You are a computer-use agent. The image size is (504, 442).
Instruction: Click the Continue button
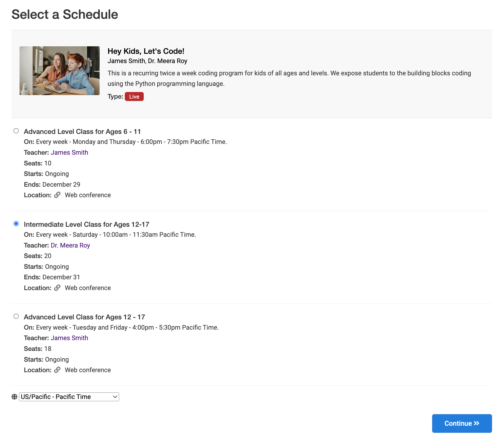click(462, 423)
